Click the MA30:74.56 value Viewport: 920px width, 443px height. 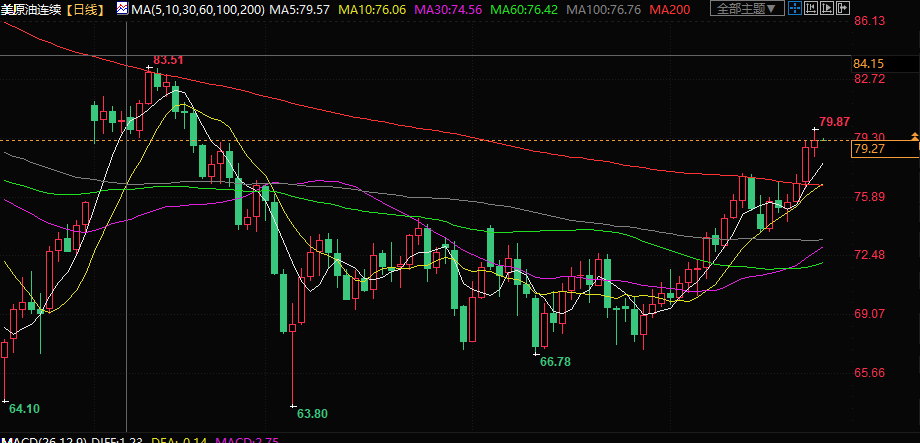(448, 9)
